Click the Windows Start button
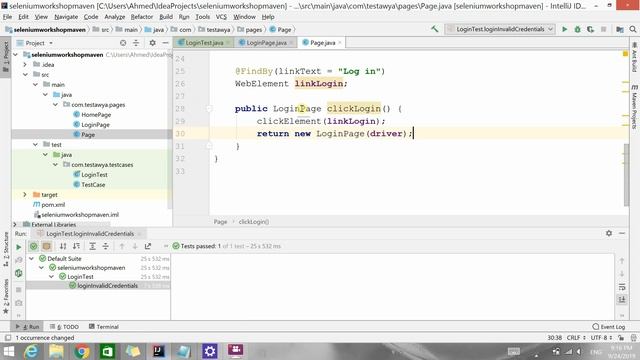640x360 pixels. 8,351
